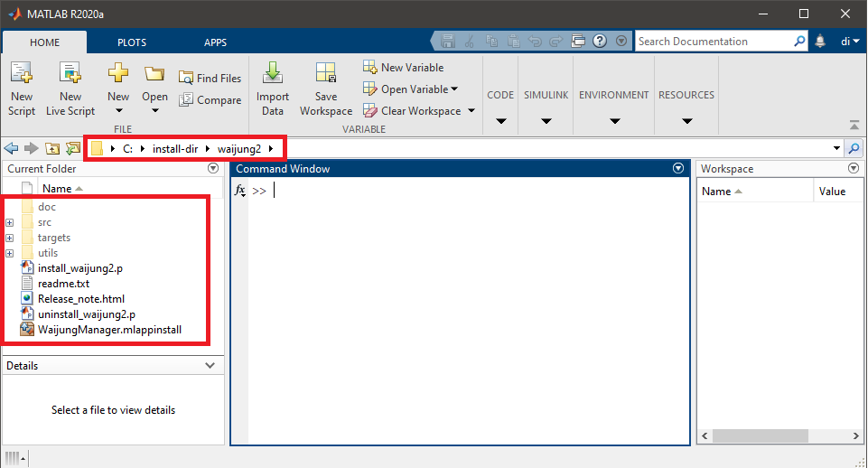Create a New Script

click(22, 89)
